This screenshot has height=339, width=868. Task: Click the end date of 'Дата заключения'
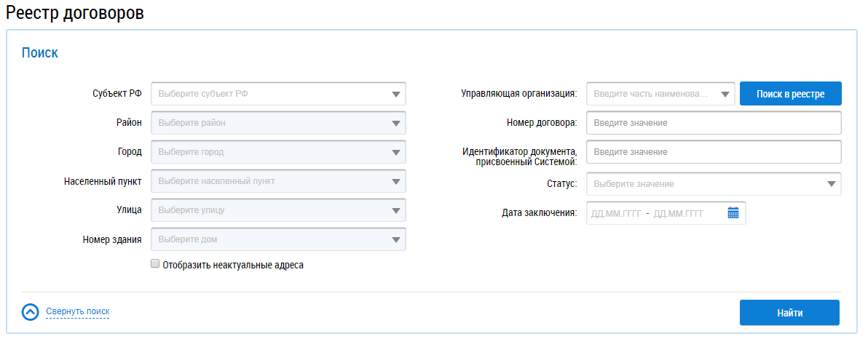pyautogui.click(x=679, y=213)
